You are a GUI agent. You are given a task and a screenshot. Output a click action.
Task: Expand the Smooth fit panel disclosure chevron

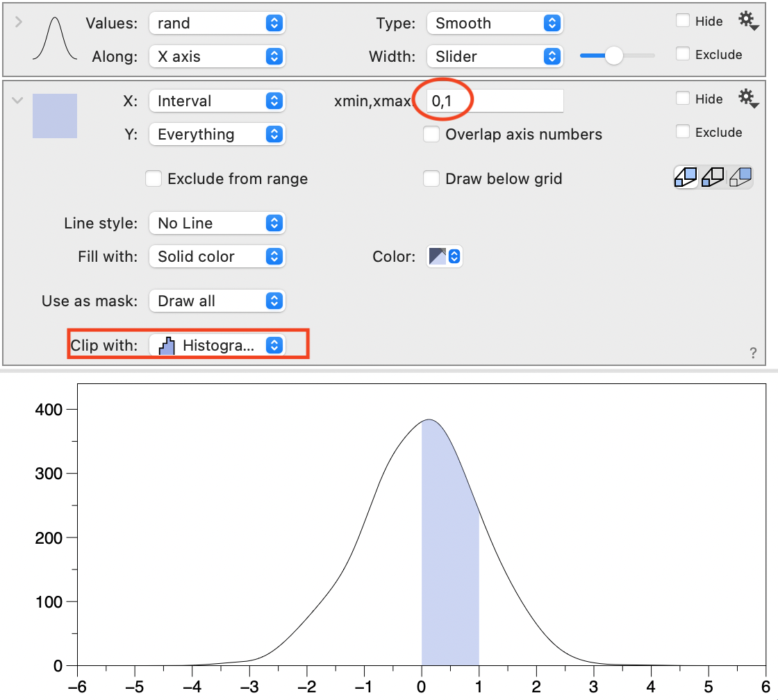[17, 21]
